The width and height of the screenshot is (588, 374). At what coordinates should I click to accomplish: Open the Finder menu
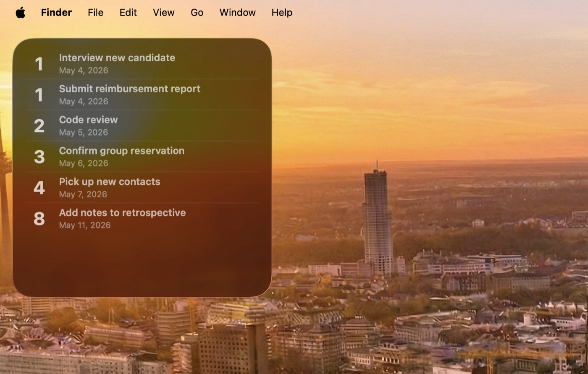click(56, 13)
